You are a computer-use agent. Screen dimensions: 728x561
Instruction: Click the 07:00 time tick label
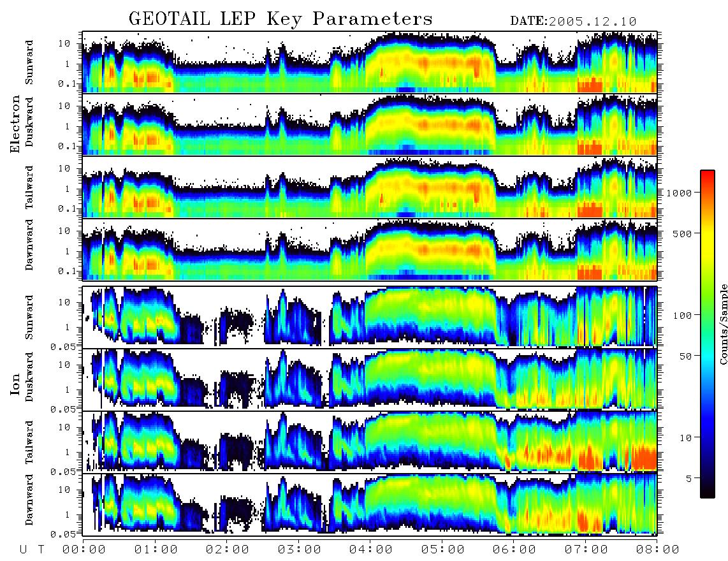[x=586, y=550]
